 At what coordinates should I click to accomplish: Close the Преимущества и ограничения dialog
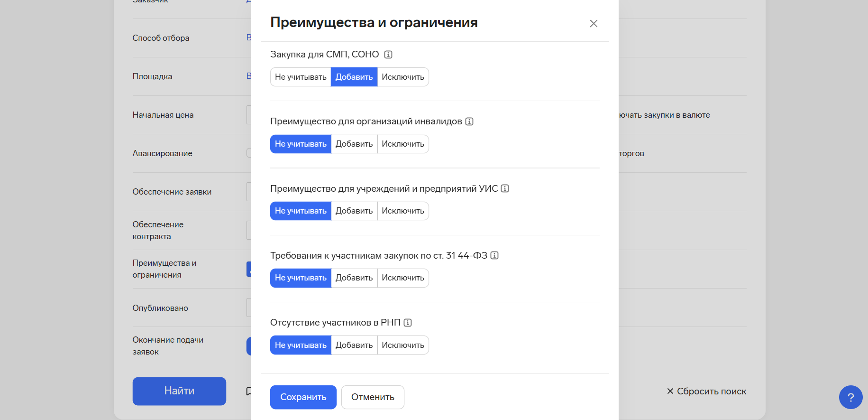[x=594, y=24]
